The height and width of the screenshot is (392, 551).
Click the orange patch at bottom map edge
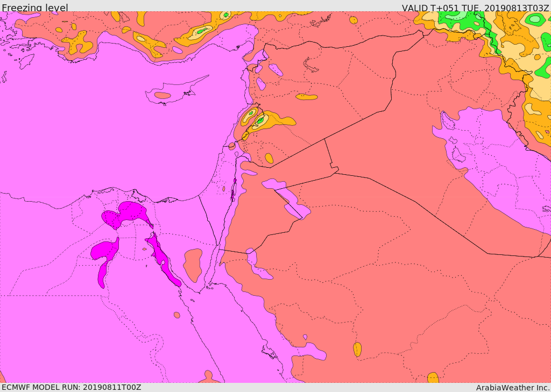point(433,377)
